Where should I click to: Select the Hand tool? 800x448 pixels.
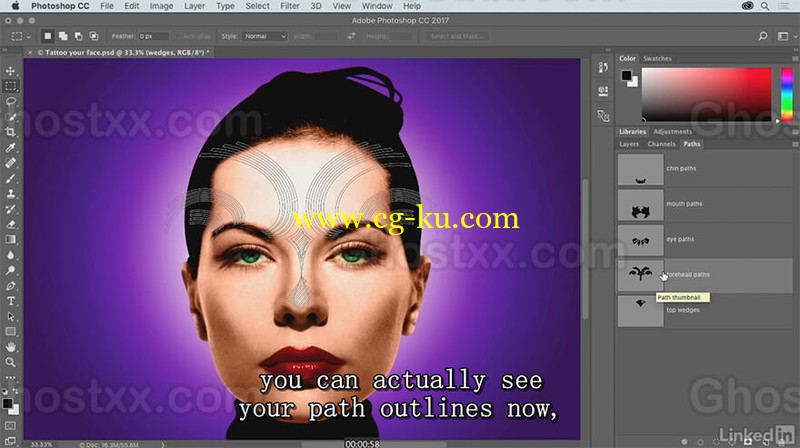(x=10, y=347)
